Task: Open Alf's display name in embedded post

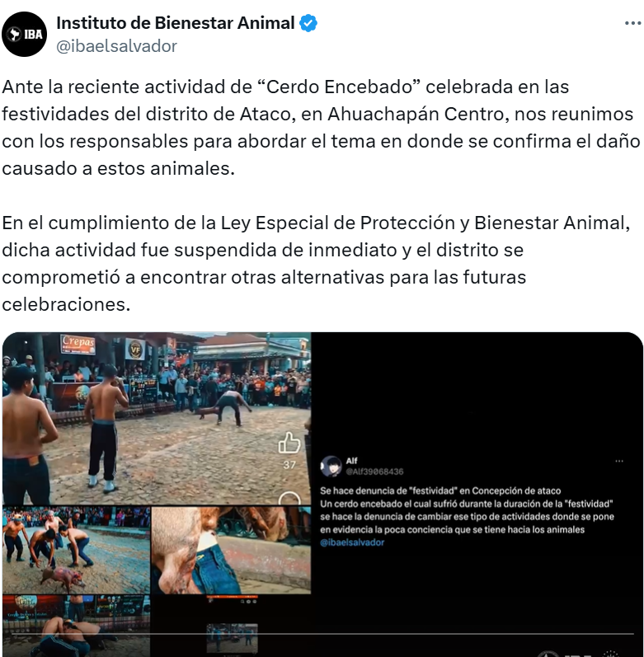Action: point(351,461)
